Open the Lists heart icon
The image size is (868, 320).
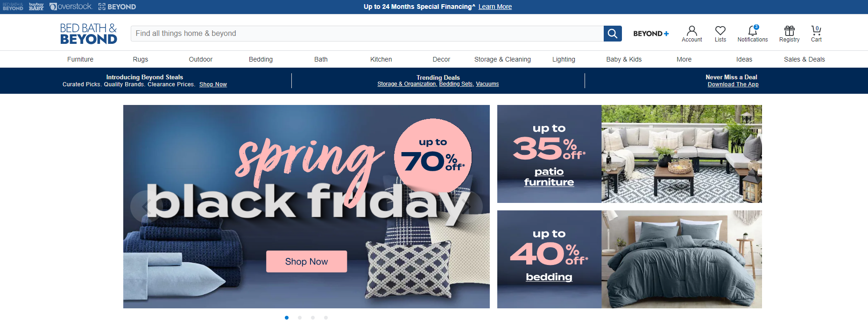[x=720, y=34]
